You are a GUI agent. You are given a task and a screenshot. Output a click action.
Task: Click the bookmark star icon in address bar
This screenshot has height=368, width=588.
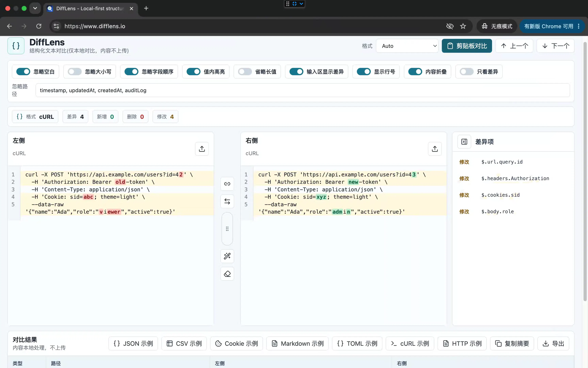coord(463,26)
